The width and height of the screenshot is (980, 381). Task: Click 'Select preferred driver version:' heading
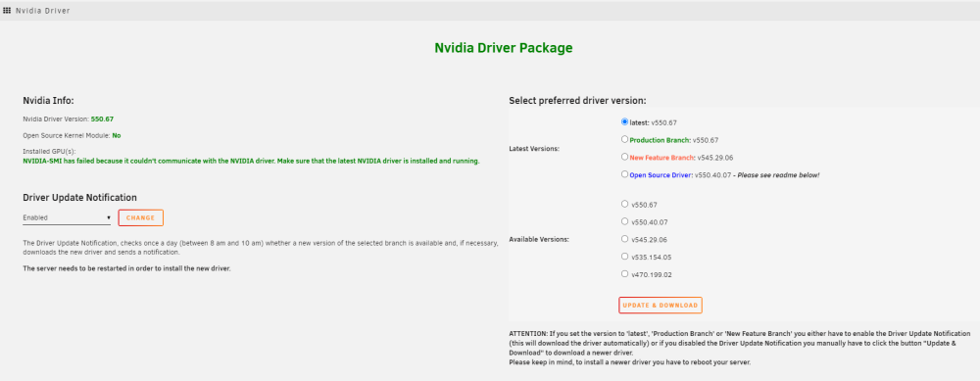coord(577,101)
